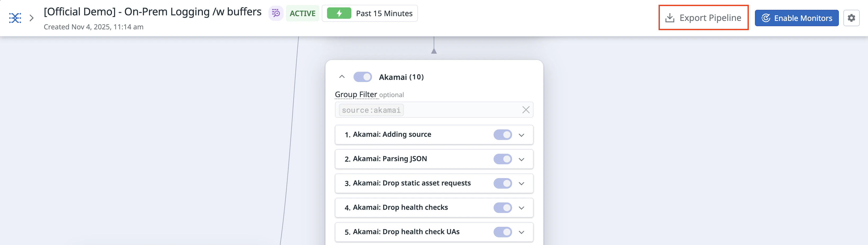Click the download icon in Export Pipeline
This screenshot has height=245, width=868.
670,18
